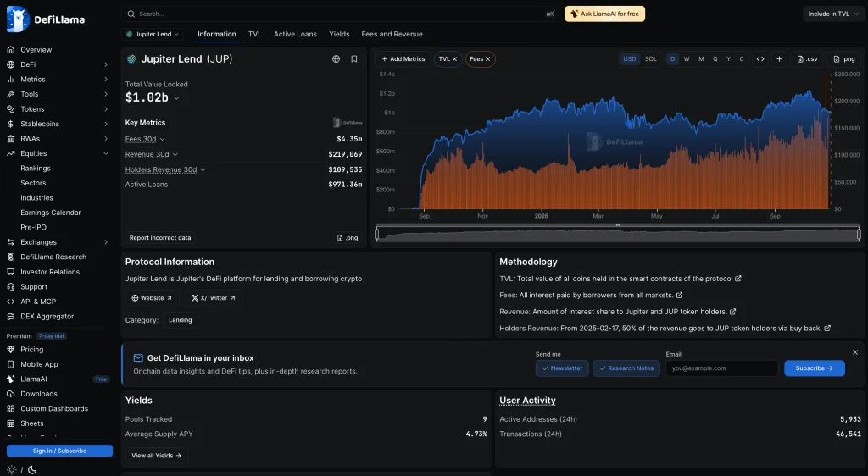The height and width of the screenshot is (476, 868).
Task: Click the DeFi globe icon in sidebar
Action: [10, 64]
